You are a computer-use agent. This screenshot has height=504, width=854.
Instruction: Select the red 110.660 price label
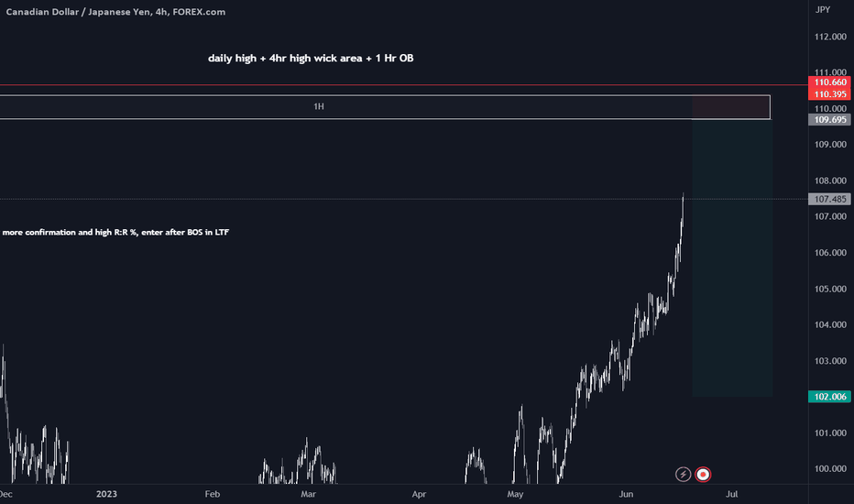829,82
